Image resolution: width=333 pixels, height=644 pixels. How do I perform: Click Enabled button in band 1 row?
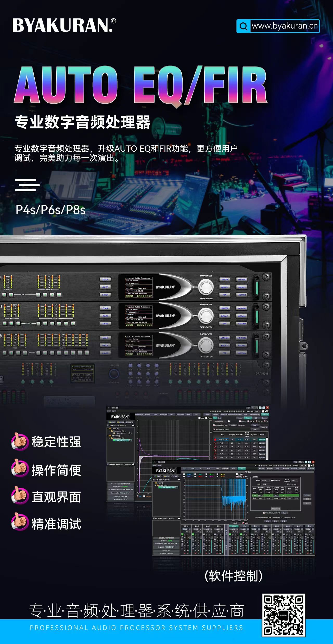pos(262,439)
